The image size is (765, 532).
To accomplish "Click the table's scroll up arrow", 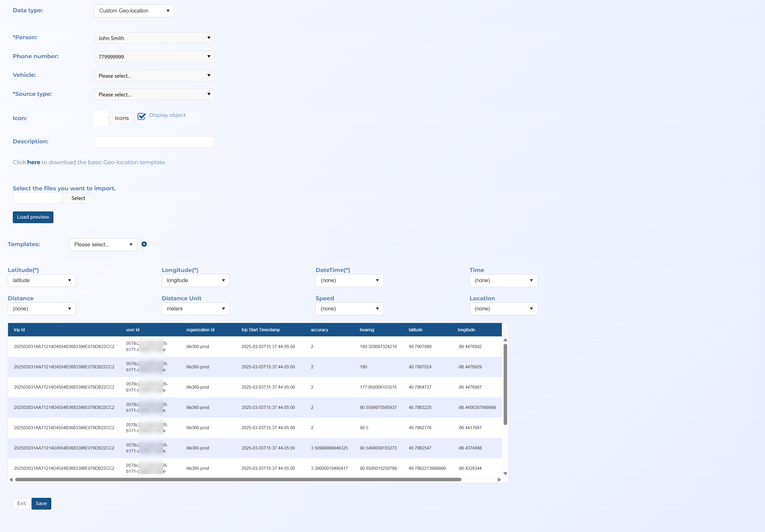I will click(x=505, y=340).
